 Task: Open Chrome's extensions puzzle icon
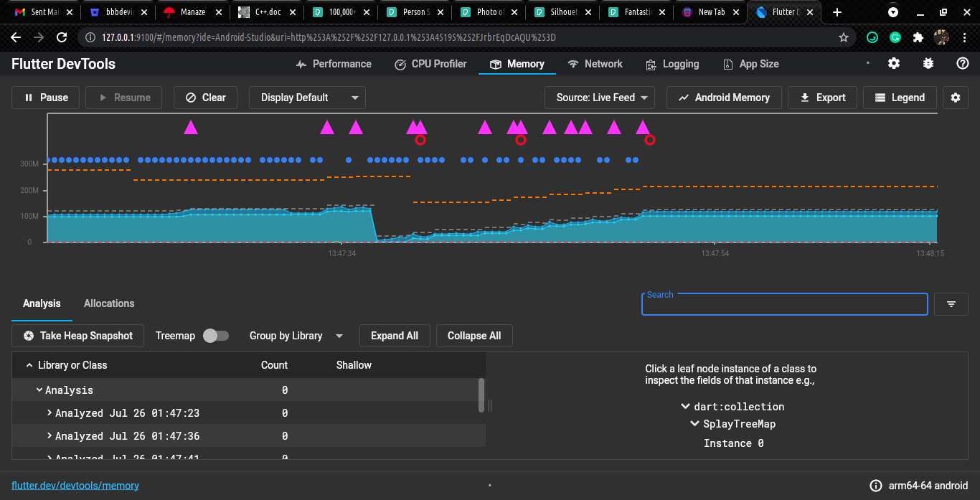(x=919, y=37)
